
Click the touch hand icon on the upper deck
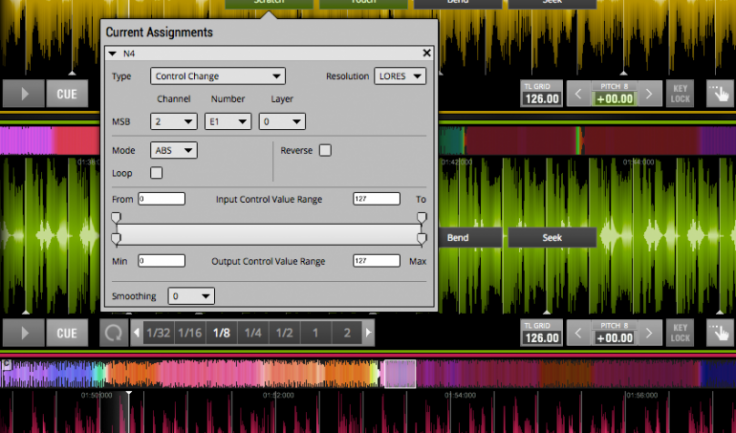click(x=717, y=94)
